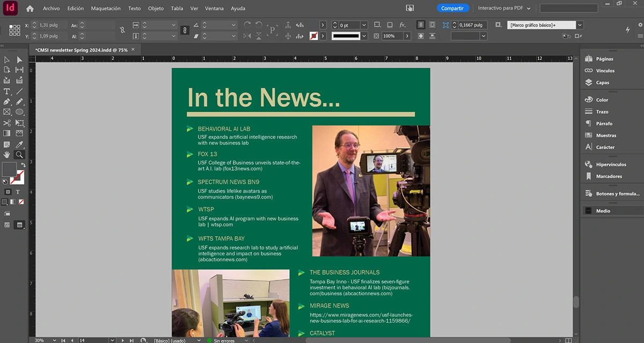Select the Selection tool arrow
The height and width of the screenshot is (343, 644).
pyautogui.click(x=7, y=60)
